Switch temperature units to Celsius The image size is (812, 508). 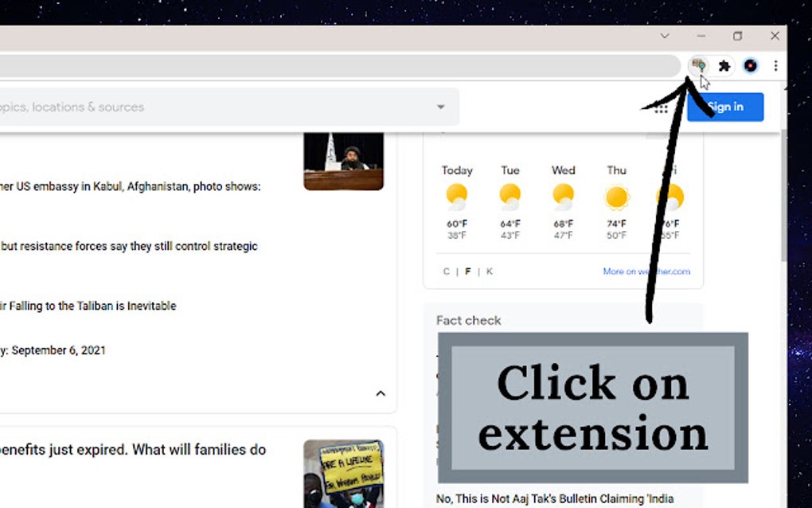click(x=446, y=271)
